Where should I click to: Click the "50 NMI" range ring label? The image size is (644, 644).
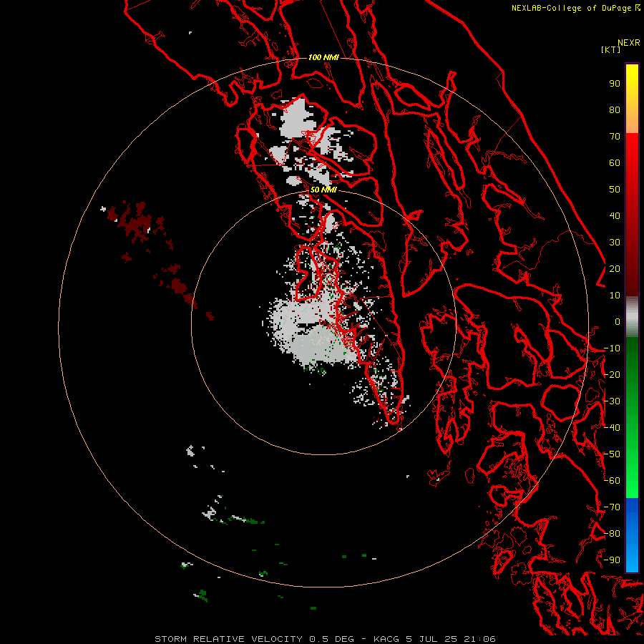pyautogui.click(x=323, y=190)
